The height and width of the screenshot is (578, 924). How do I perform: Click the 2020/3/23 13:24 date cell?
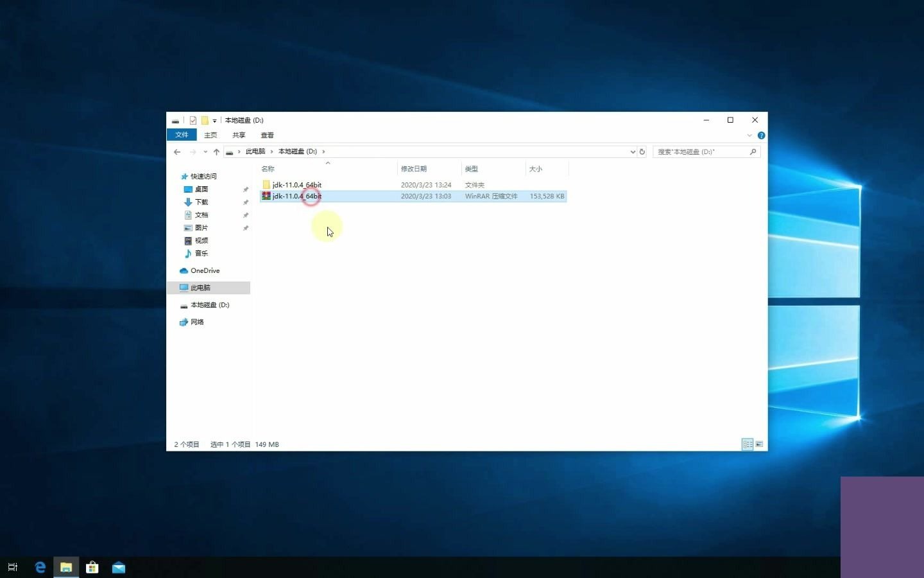click(426, 185)
